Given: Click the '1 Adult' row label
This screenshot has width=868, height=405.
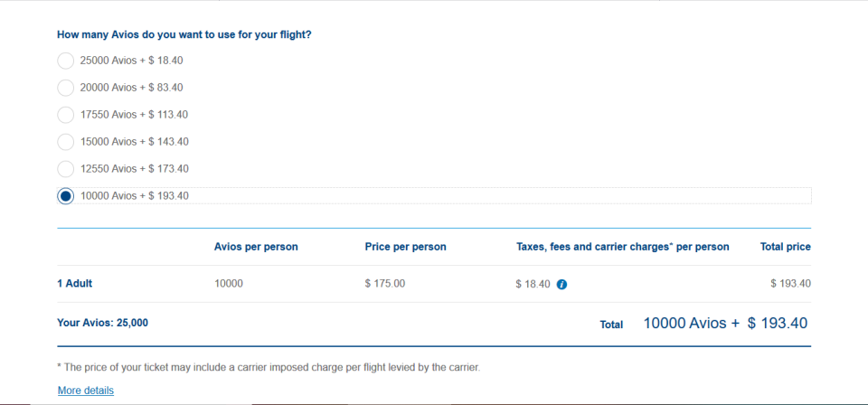Looking at the screenshot, I should point(75,283).
